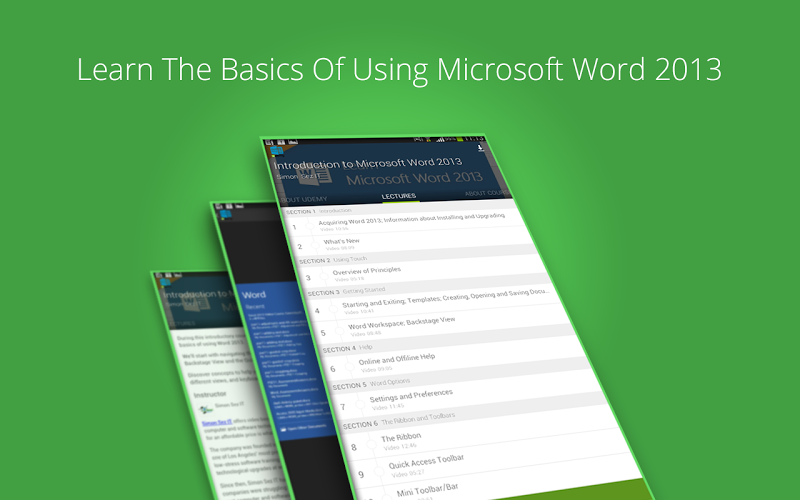
Task: Mark progress circle for lecture 6
Action: pyautogui.click(x=349, y=366)
